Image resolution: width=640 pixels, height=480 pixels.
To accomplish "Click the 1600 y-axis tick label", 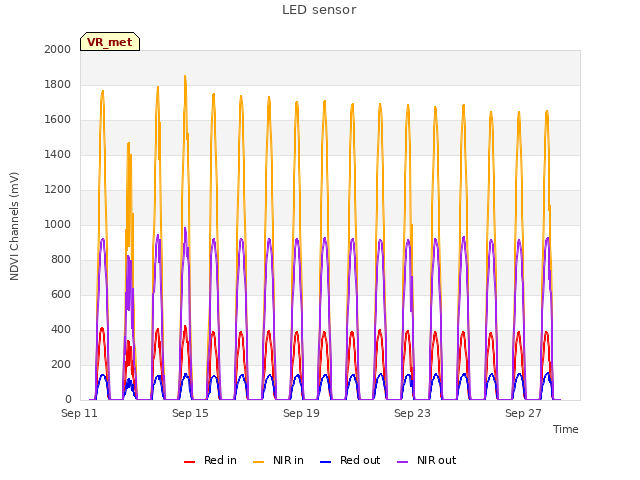I will tap(58, 120).
